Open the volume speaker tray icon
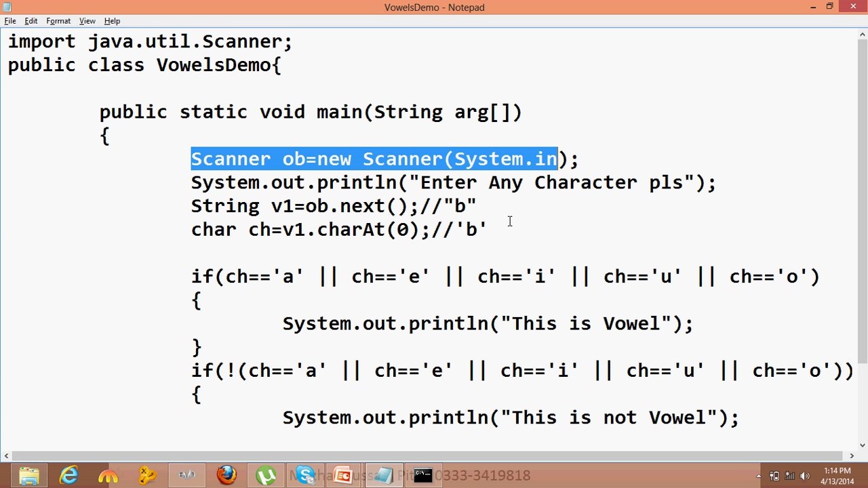The width and height of the screenshot is (868, 488). (806, 476)
